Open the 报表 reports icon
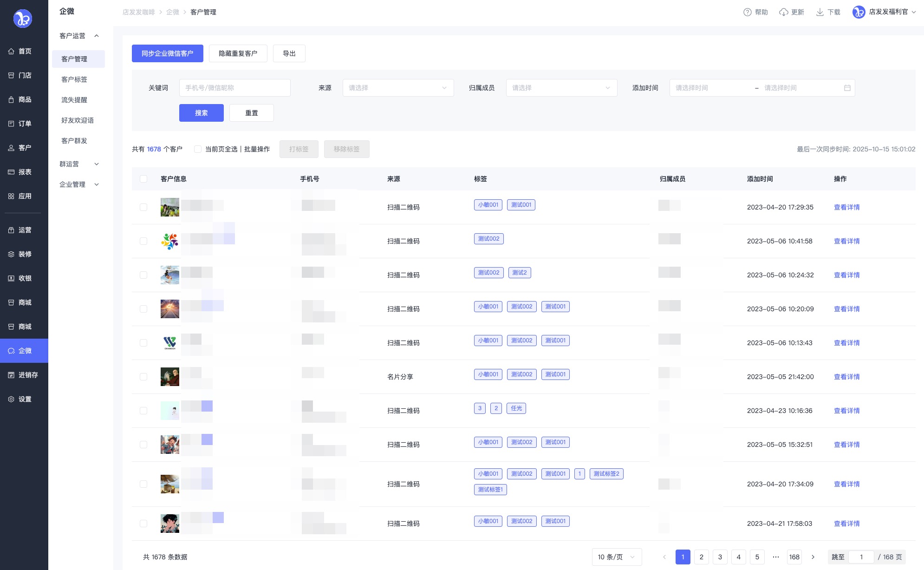The width and height of the screenshot is (924, 570). click(x=11, y=172)
